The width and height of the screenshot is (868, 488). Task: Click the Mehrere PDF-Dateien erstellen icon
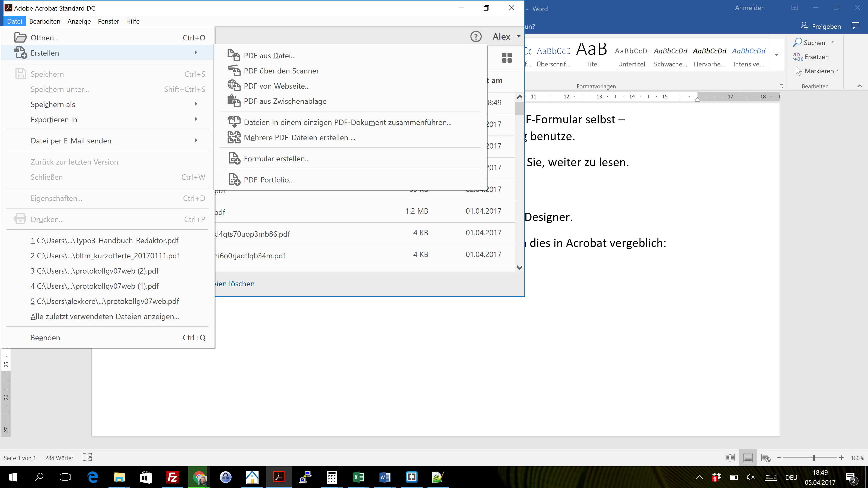click(x=234, y=137)
